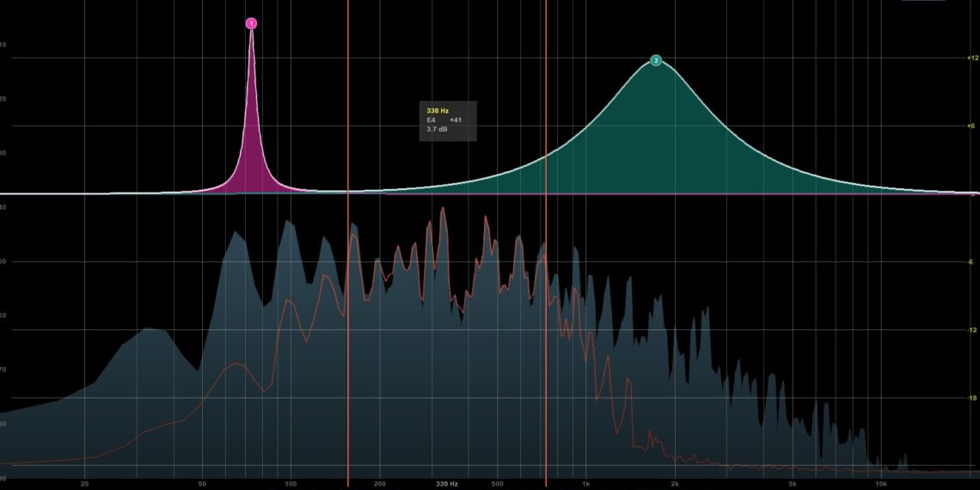980x490 pixels.
Task: Click the 5k frequency axis label
Action: pos(793,484)
